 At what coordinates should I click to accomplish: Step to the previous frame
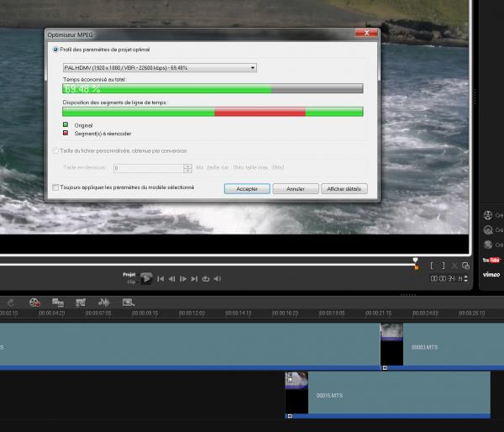(171, 279)
